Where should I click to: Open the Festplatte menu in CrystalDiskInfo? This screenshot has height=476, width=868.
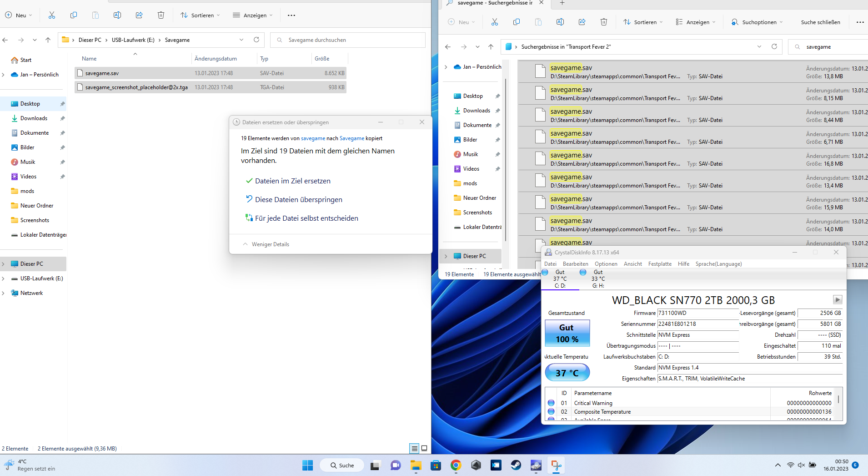[660, 264]
